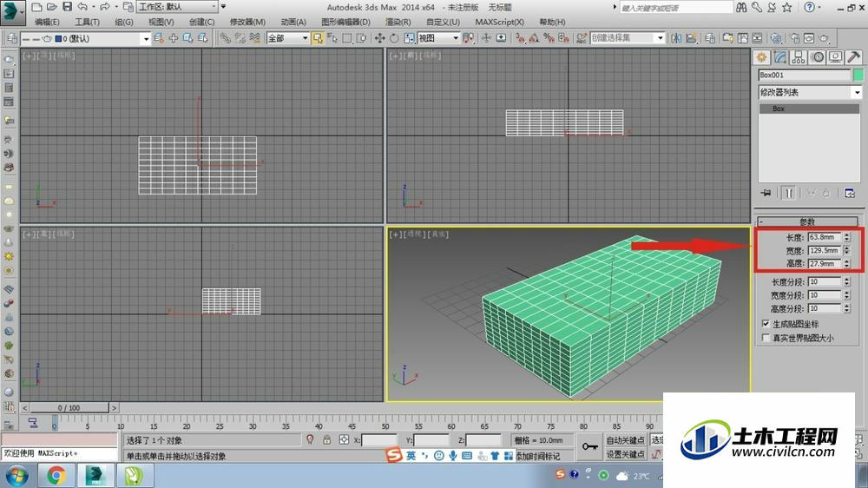The width and height of the screenshot is (868, 488).
Task: Click the New Scene icon
Action: (x=36, y=7)
